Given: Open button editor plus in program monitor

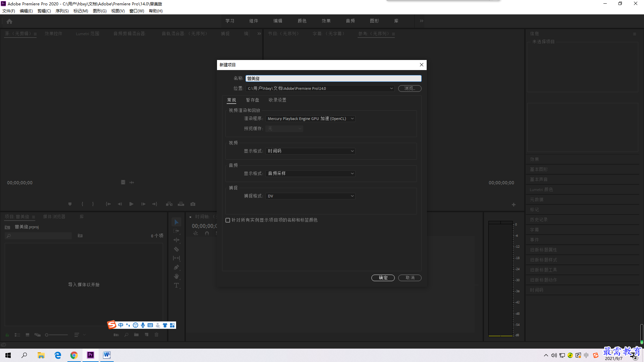Looking at the screenshot, I should pyautogui.click(x=514, y=204).
